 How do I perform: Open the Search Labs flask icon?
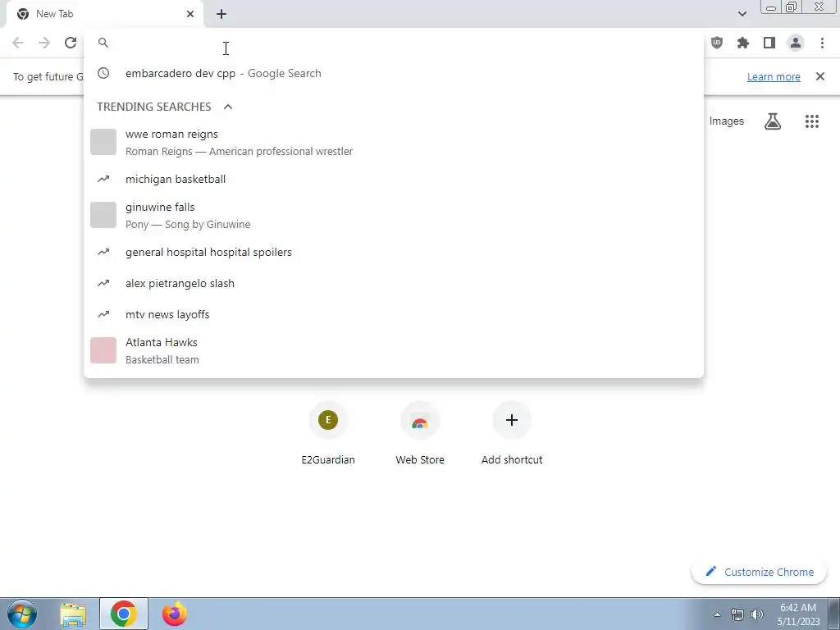tap(773, 121)
